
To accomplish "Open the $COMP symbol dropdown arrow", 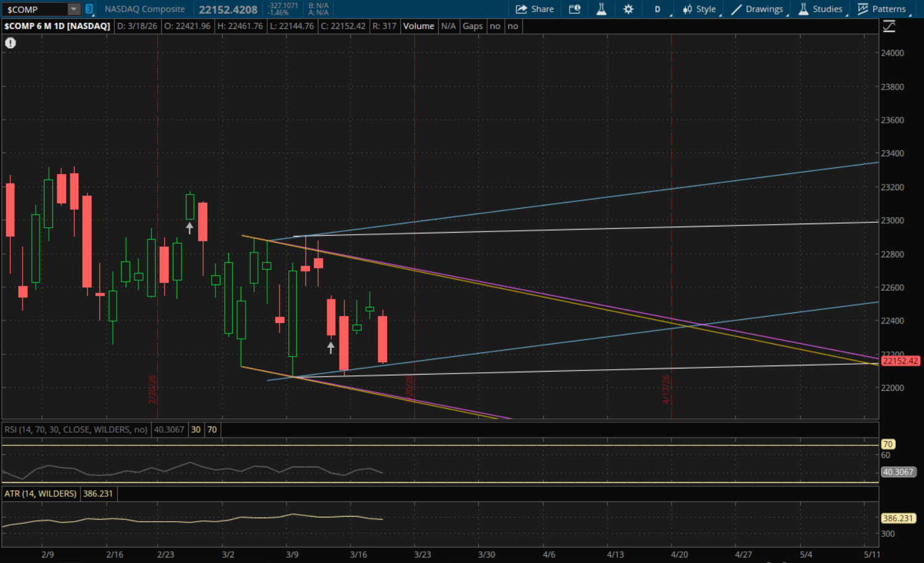I will (x=73, y=9).
